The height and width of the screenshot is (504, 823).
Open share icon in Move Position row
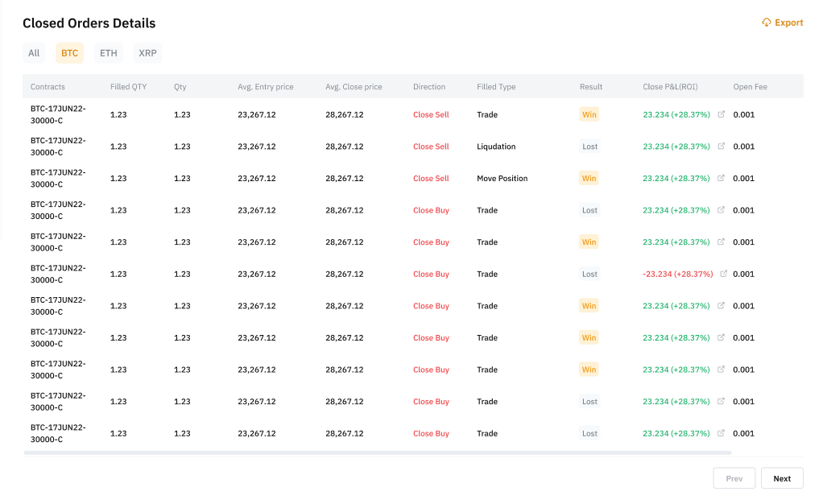[721, 178]
